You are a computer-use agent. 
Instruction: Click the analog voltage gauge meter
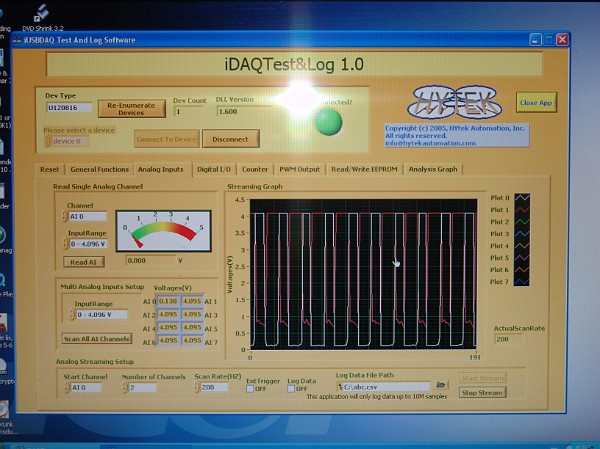(x=163, y=231)
